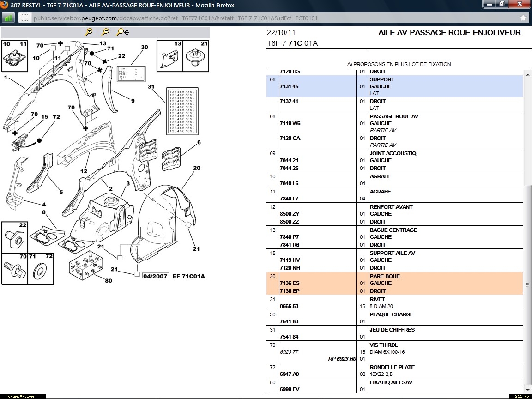532x399 pixels.
Task: Click replacement part RP 6923 H0
Action: (x=342, y=359)
